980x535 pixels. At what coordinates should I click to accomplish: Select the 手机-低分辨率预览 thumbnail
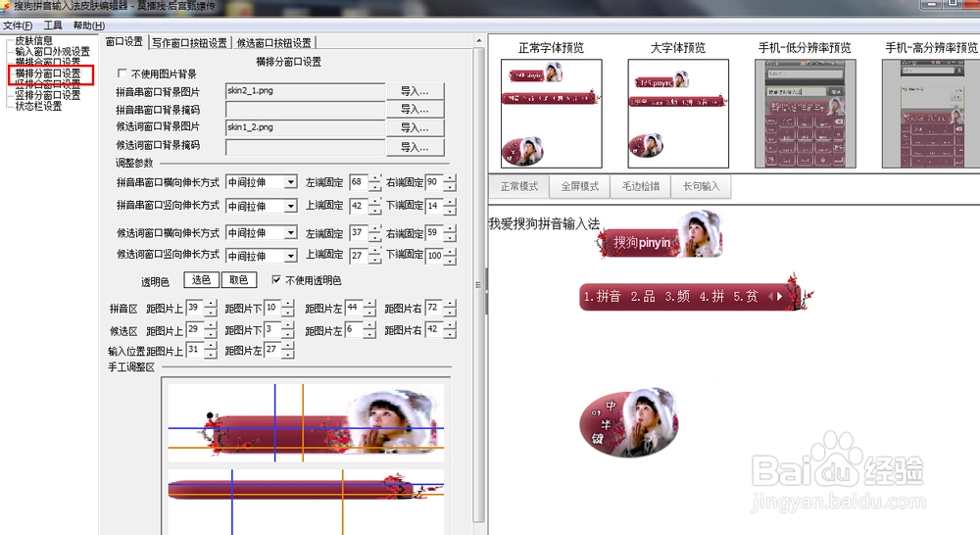click(805, 114)
